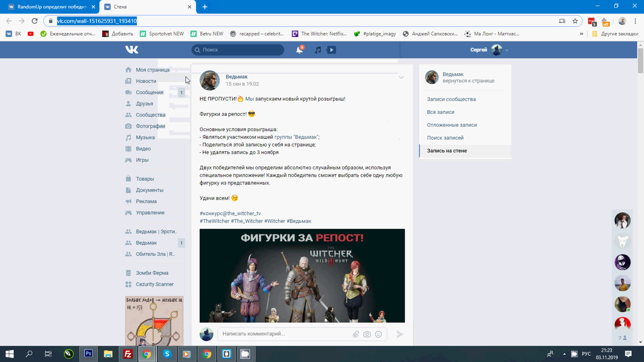Click the video play icon in header
Screen dimensions: 644x362
point(331,50)
